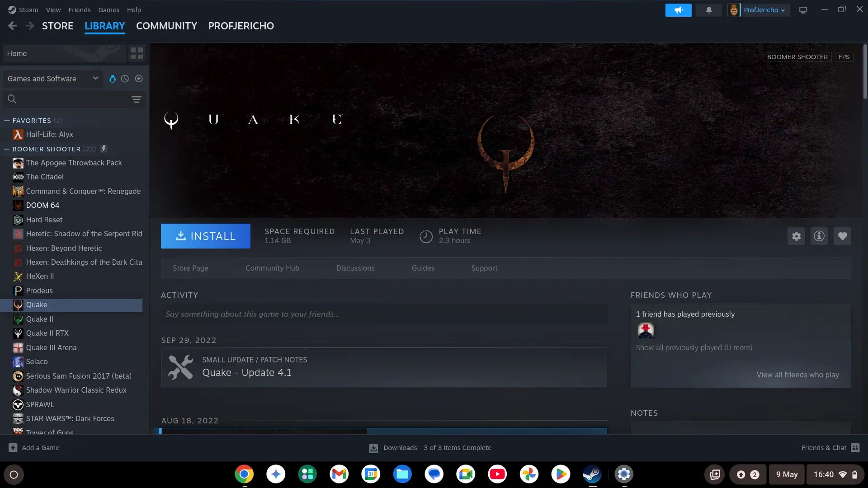Switch to the Community Hub tab

(272, 268)
